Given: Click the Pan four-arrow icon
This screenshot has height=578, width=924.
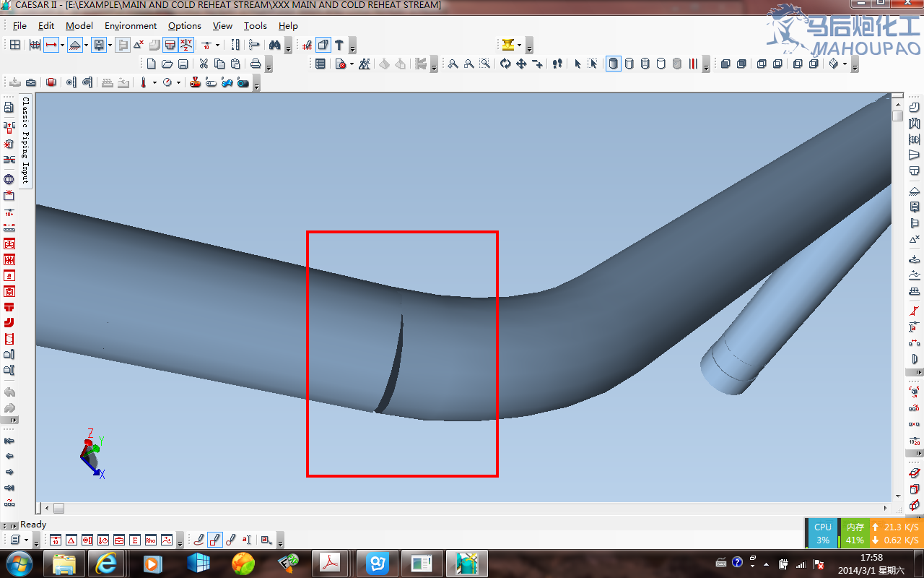Looking at the screenshot, I should tap(521, 64).
